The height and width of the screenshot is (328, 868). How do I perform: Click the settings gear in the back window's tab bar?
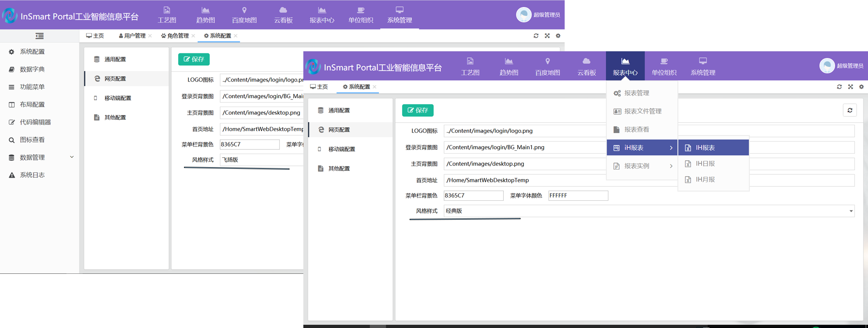558,36
